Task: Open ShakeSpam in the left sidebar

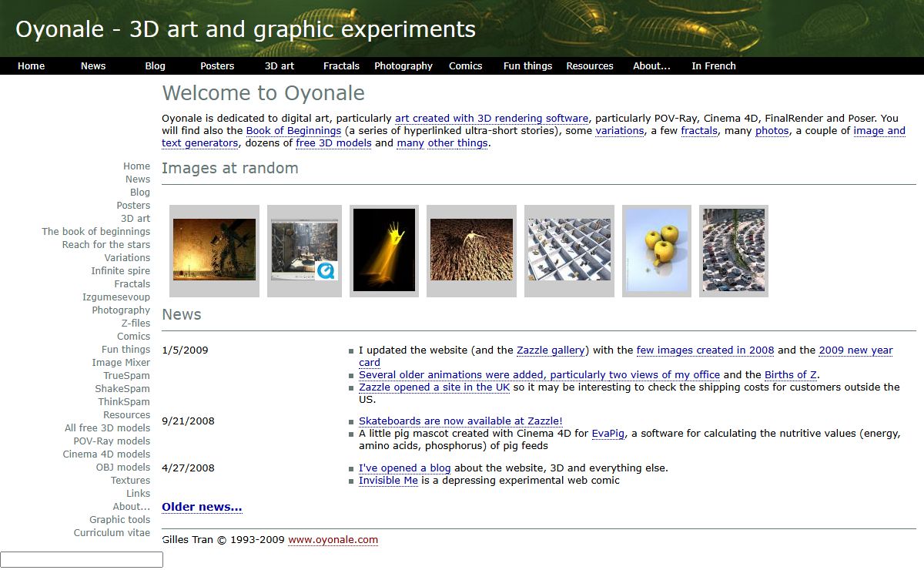Action: (x=122, y=389)
